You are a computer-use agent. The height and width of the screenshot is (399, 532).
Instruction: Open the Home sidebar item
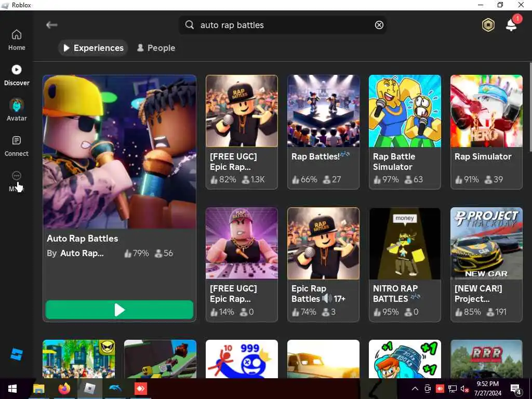[16, 40]
